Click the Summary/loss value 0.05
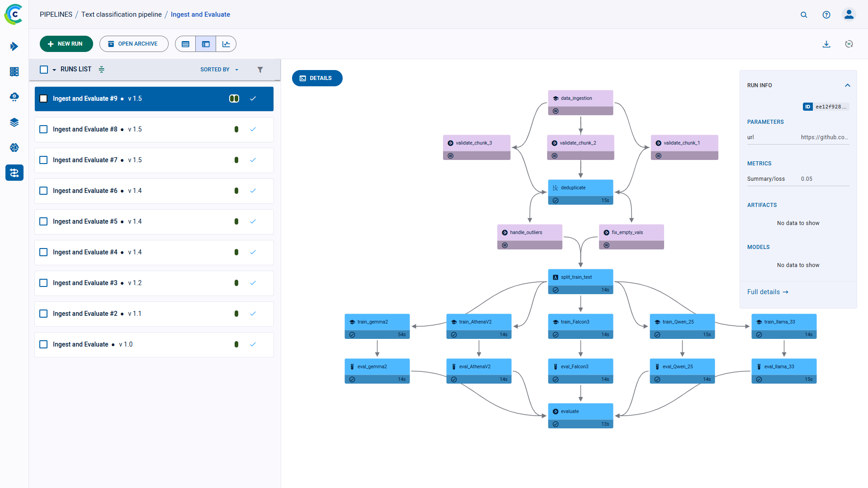868x488 pixels. (807, 179)
